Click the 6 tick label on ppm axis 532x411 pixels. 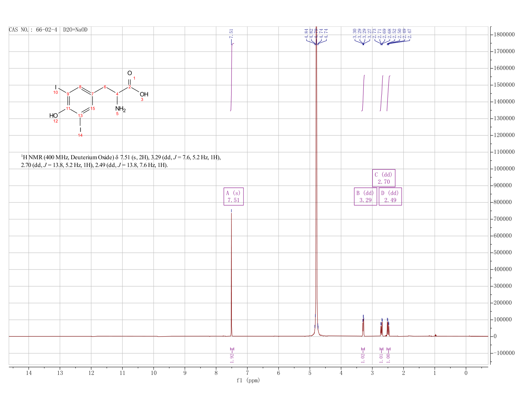coord(279,373)
